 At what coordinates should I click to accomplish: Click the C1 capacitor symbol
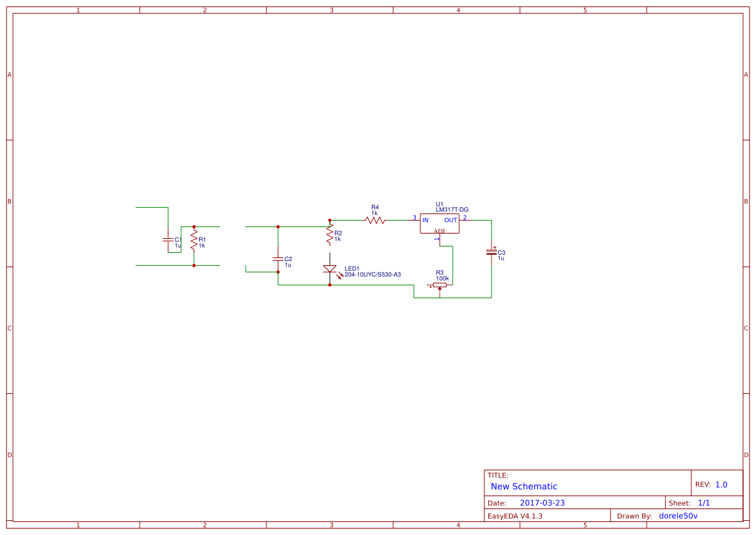[167, 239]
